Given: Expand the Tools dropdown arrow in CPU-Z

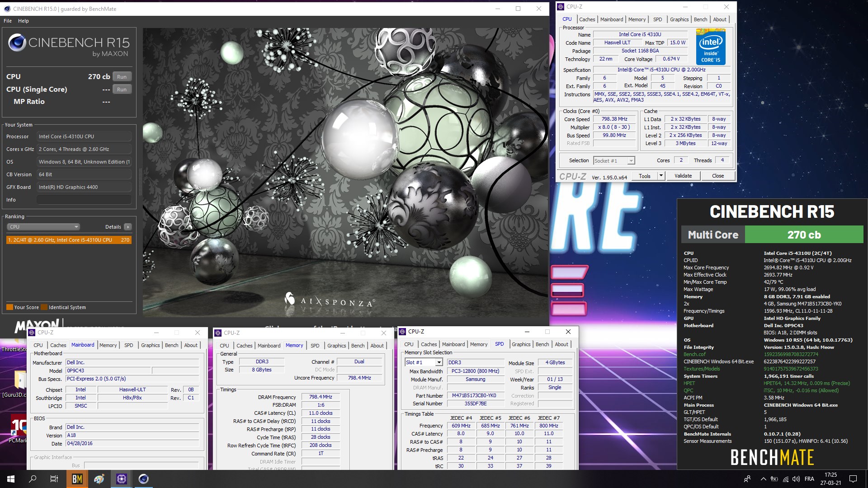Looking at the screenshot, I should [x=661, y=176].
